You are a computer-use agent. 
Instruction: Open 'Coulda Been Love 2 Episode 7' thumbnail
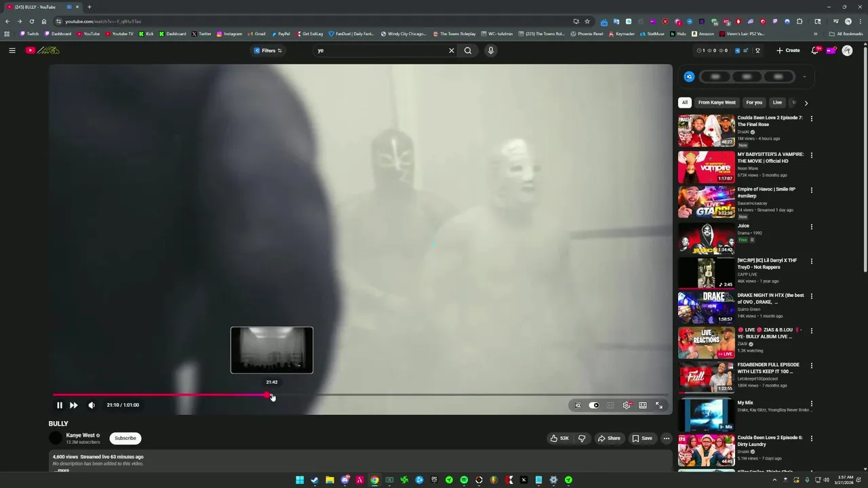click(707, 131)
